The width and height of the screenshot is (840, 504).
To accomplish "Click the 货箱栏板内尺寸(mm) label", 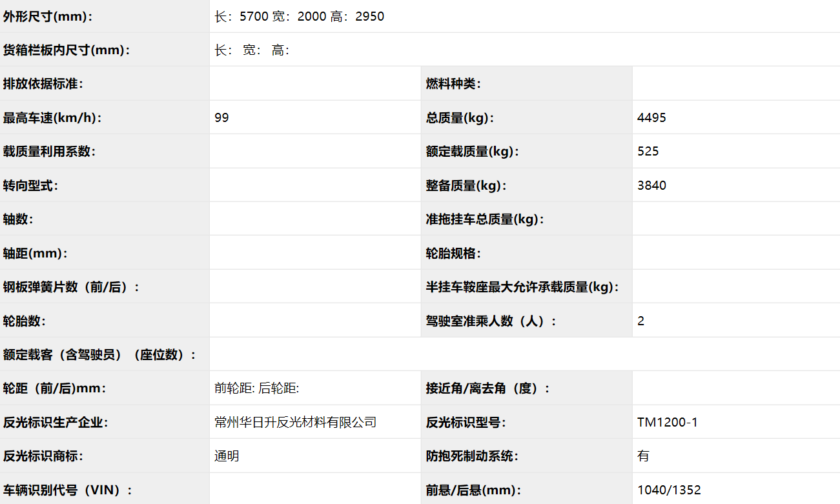I will 67,50.
